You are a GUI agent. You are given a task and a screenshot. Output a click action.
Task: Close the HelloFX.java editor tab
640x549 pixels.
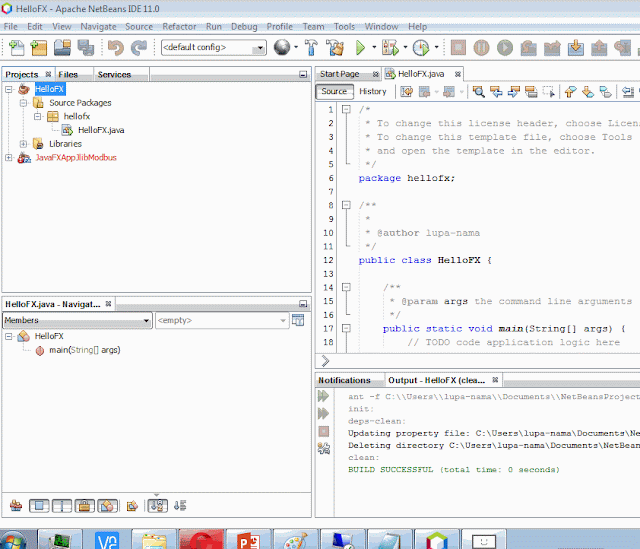point(458,74)
